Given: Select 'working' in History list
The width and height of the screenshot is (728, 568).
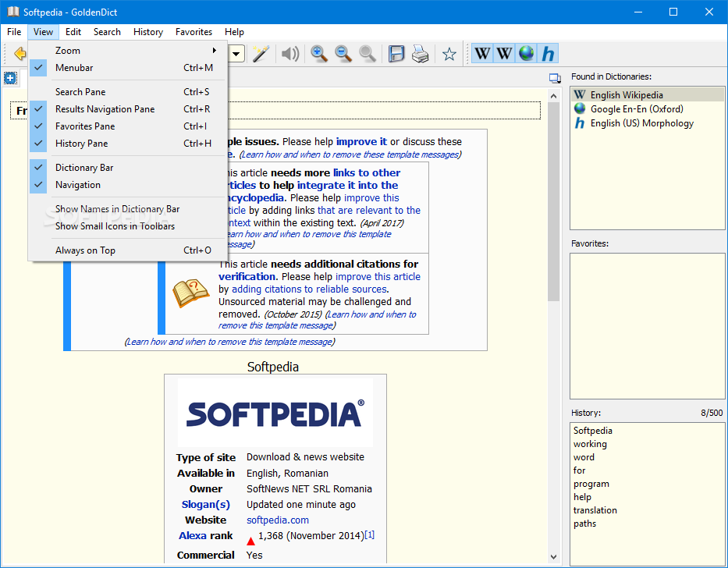Looking at the screenshot, I should [590, 444].
